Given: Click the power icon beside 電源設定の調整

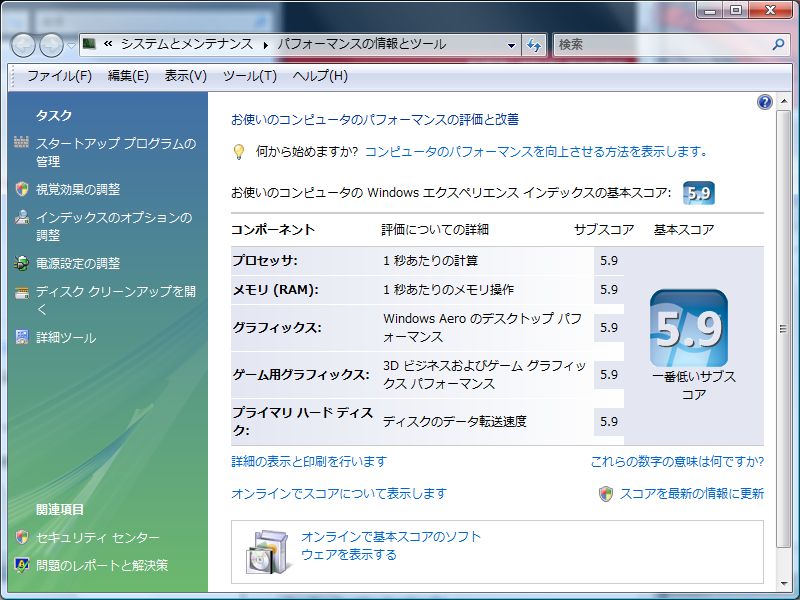Looking at the screenshot, I should [21, 263].
